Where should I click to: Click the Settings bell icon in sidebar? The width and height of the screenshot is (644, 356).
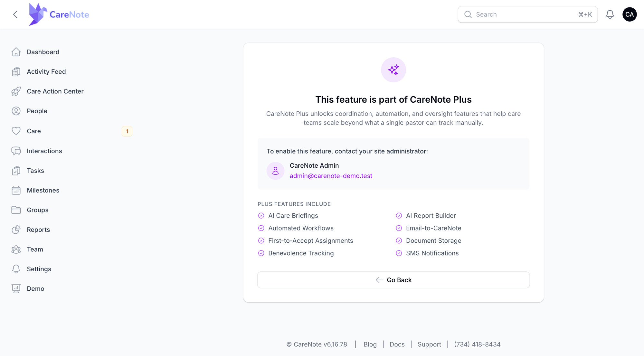[x=16, y=269]
